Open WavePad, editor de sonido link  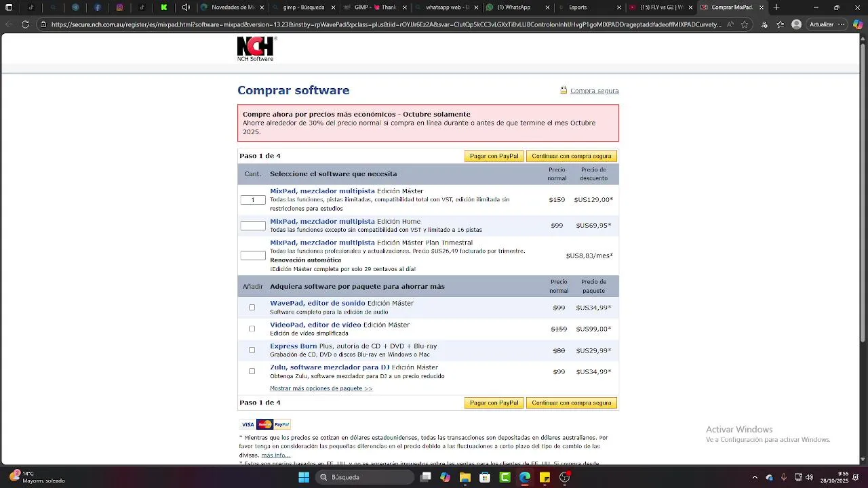(317, 303)
